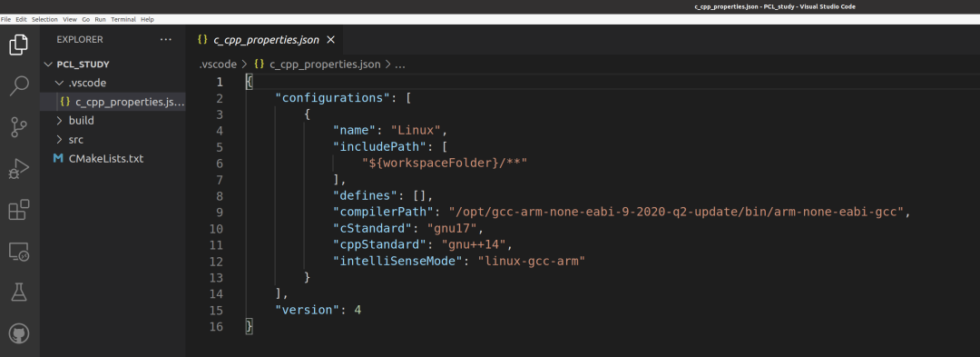Click line number 16 in gutter
This screenshot has height=357, width=980.
click(215, 326)
